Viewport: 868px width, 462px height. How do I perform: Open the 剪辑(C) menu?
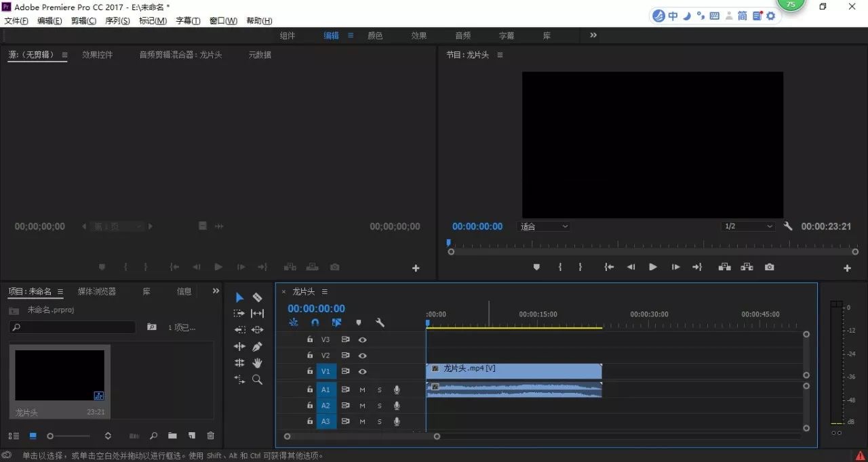pos(83,21)
